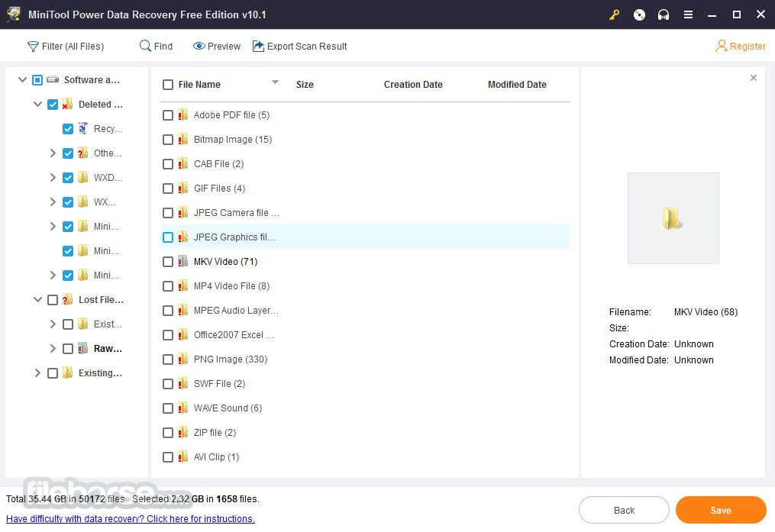This screenshot has height=532, width=775.
Task: Check the SWF File (2) checkbox
Action: coord(168,384)
